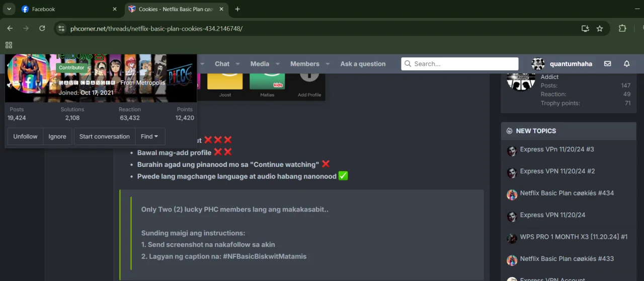644x281 pixels.
Task: Install app icon in address bar
Action: [585, 29]
